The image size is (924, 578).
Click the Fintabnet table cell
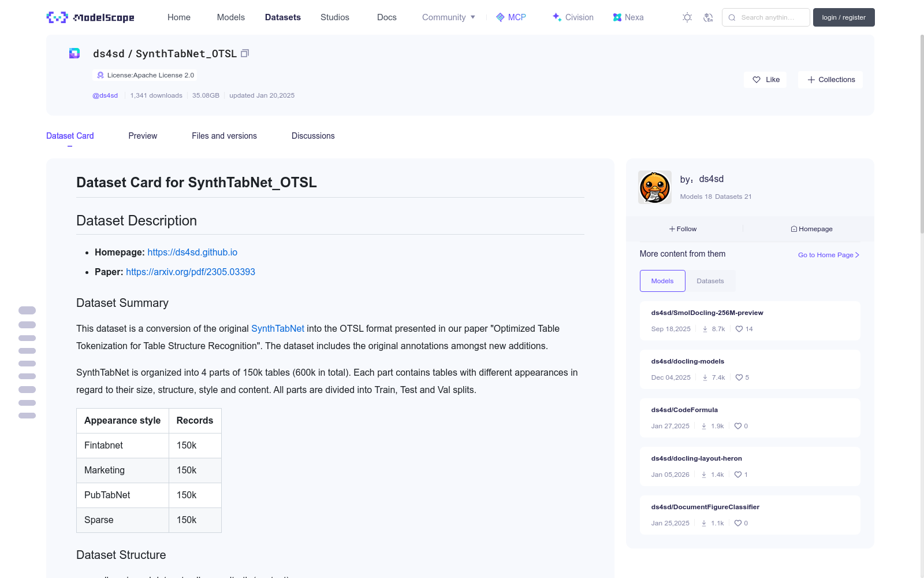pyautogui.click(x=122, y=446)
